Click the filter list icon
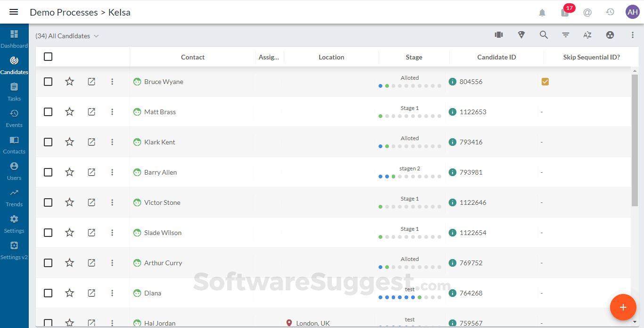 tap(566, 35)
